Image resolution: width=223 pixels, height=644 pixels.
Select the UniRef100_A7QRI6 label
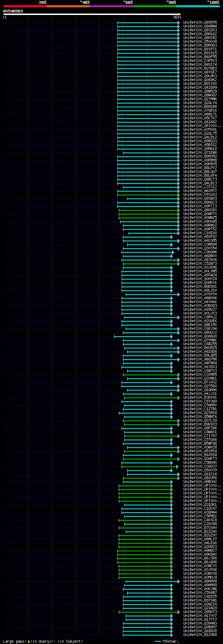[200, 110]
